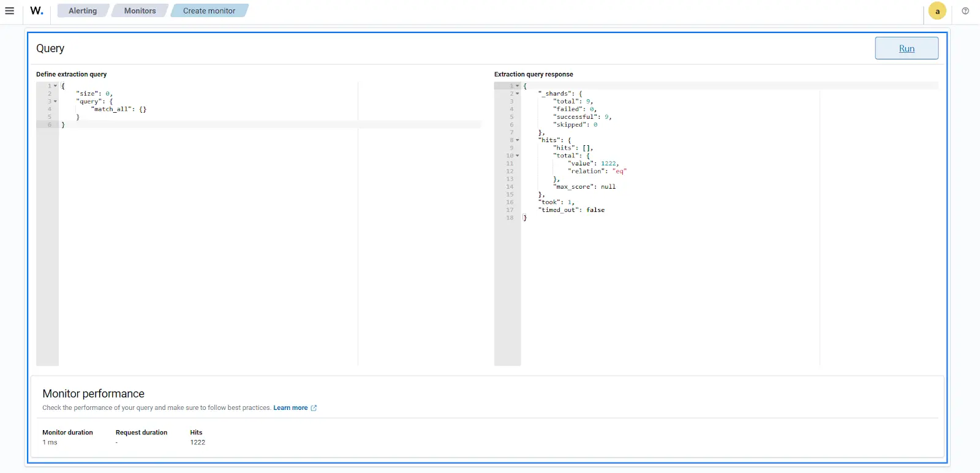
Task: Collapse the "hits" fold arrow on line 8
Action: click(517, 140)
